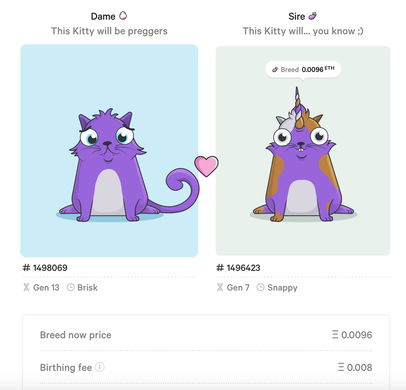Click the Breed now price row
Viewport: 406px width, 390px height.
pyautogui.click(x=206, y=335)
